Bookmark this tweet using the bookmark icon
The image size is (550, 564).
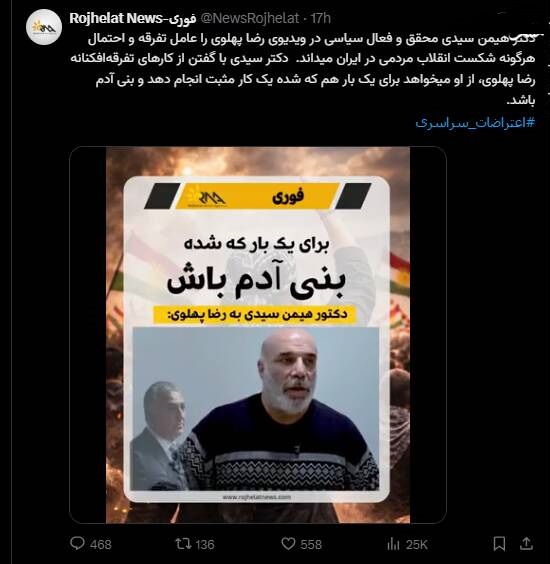pos(499,543)
